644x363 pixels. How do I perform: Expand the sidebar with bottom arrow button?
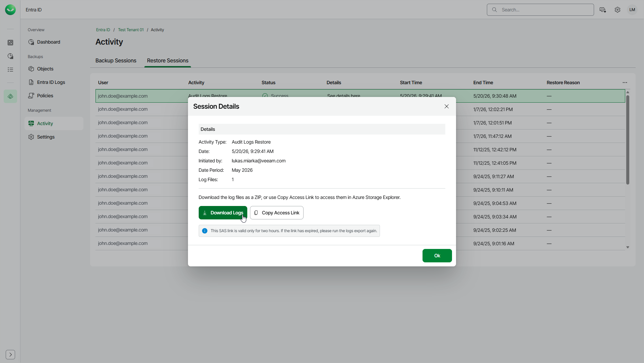(x=10, y=355)
